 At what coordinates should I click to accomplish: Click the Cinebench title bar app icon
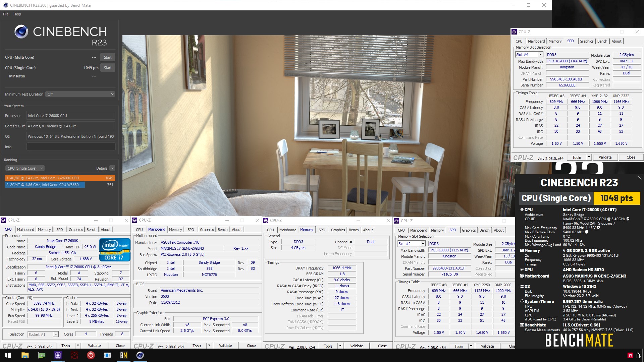pos(5,5)
